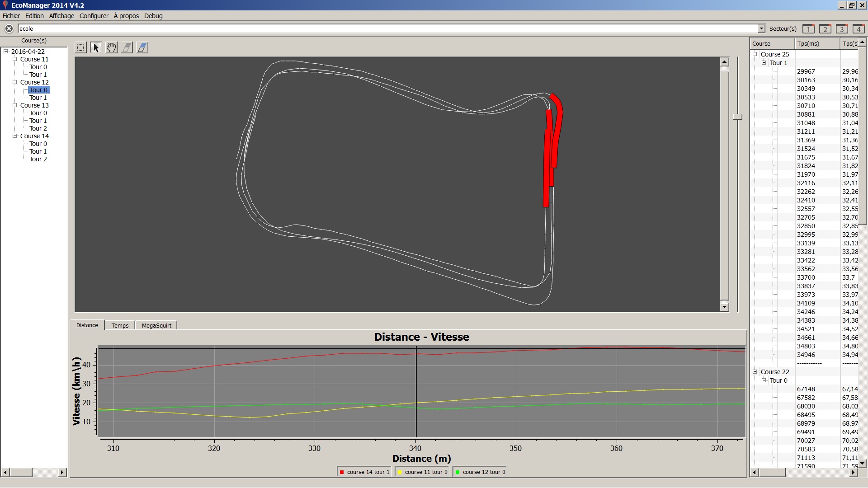Choose the hand pan tool
The height and width of the screenshot is (488, 868).
(x=111, y=47)
